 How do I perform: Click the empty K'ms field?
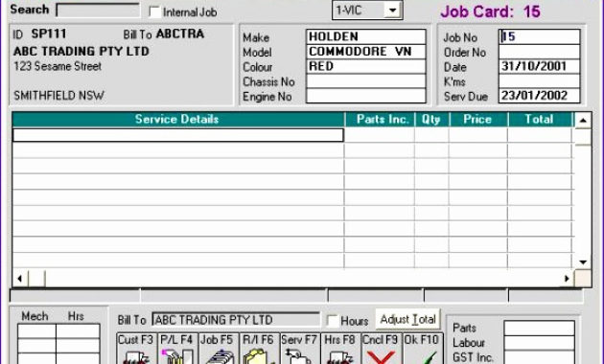[x=539, y=81]
